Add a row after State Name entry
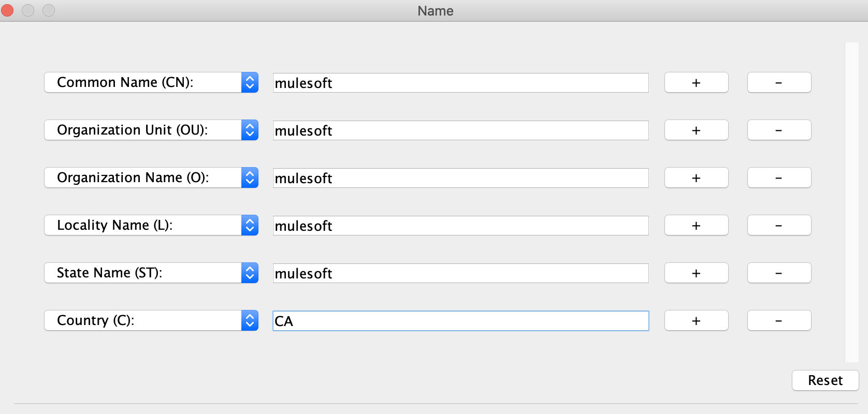 pyautogui.click(x=696, y=273)
